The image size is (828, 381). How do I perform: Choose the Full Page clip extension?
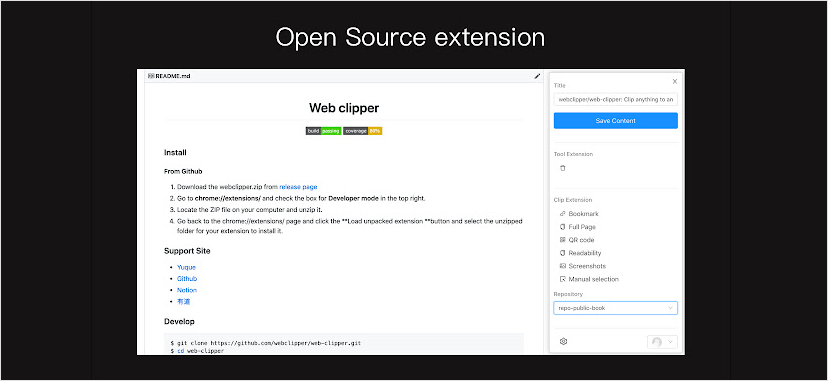(x=578, y=227)
